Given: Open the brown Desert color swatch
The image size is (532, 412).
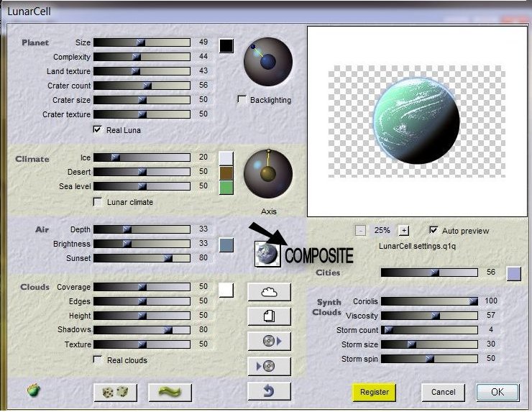Looking at the screenshot, I should [226, 173].
